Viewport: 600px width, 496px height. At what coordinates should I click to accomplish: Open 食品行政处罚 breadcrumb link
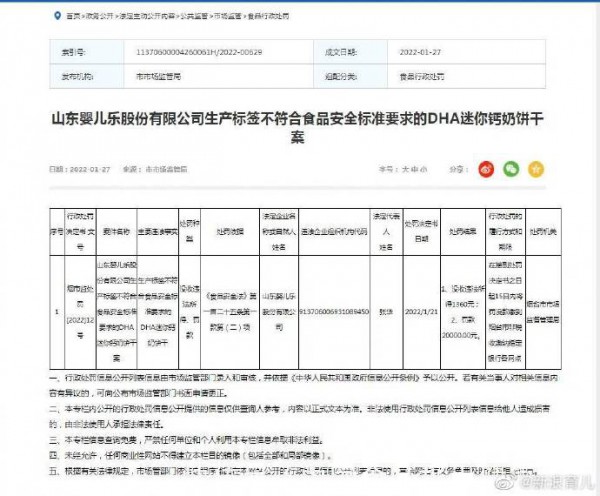click(x=268, y=16)
